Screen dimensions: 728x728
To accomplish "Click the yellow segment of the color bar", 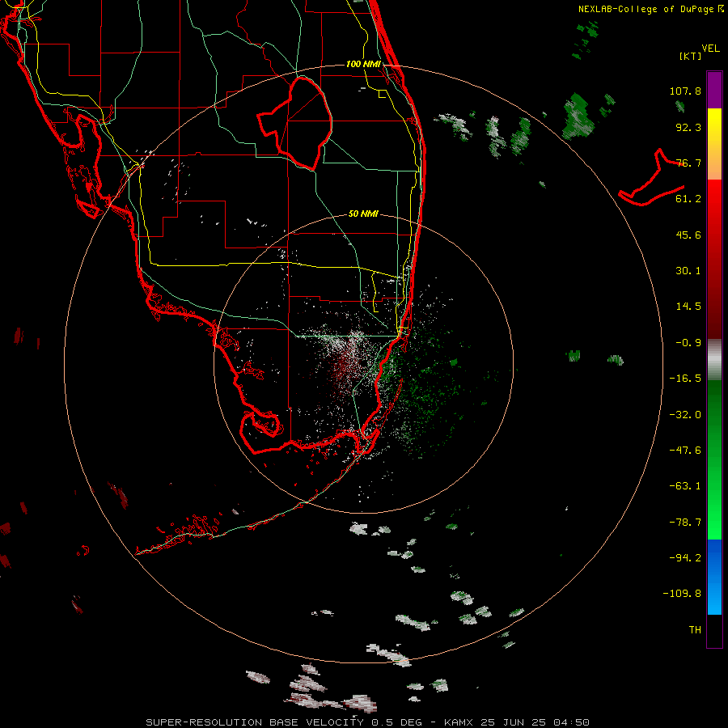I will [714, 126].
